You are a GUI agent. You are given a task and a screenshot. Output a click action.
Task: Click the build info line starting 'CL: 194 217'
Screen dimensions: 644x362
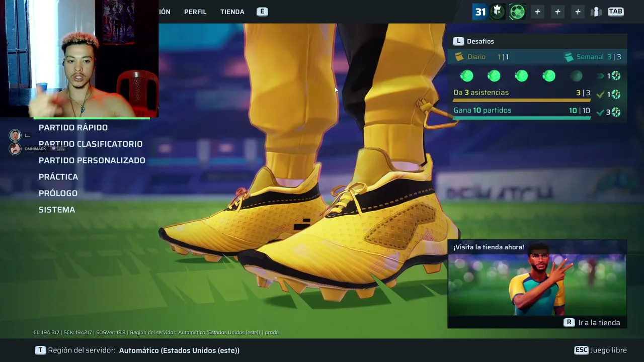pos(156,332)
